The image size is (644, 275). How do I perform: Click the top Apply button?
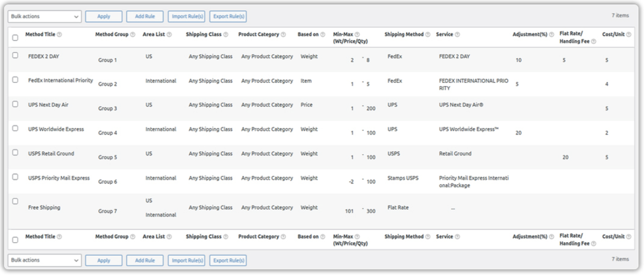(104, 17)
